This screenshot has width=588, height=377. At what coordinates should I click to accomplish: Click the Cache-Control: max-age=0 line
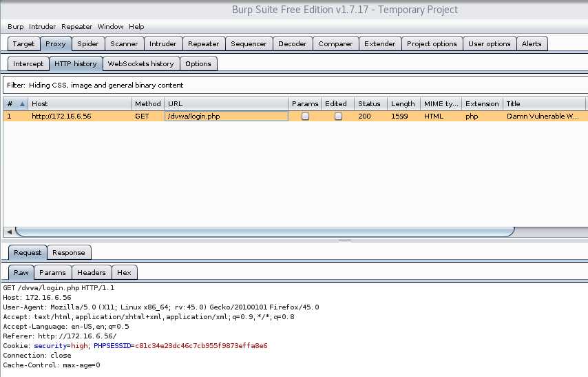(52, 365)
